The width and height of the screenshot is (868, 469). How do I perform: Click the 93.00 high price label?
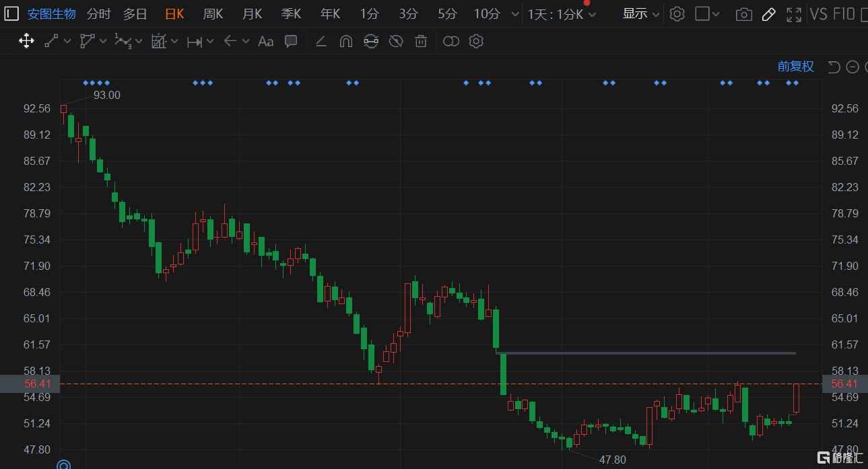click(107, 96)
